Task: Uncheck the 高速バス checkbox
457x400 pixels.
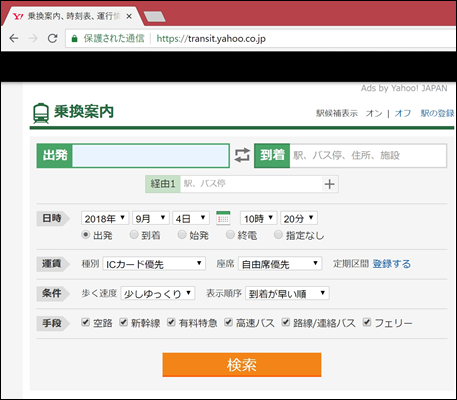Action: (x=228, y=322)
